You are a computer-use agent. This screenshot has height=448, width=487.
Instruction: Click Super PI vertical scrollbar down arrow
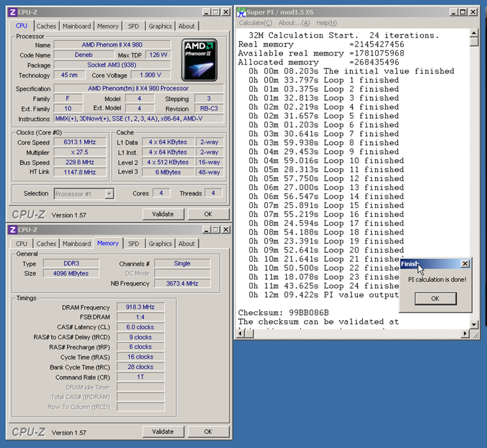pos(474,325)
